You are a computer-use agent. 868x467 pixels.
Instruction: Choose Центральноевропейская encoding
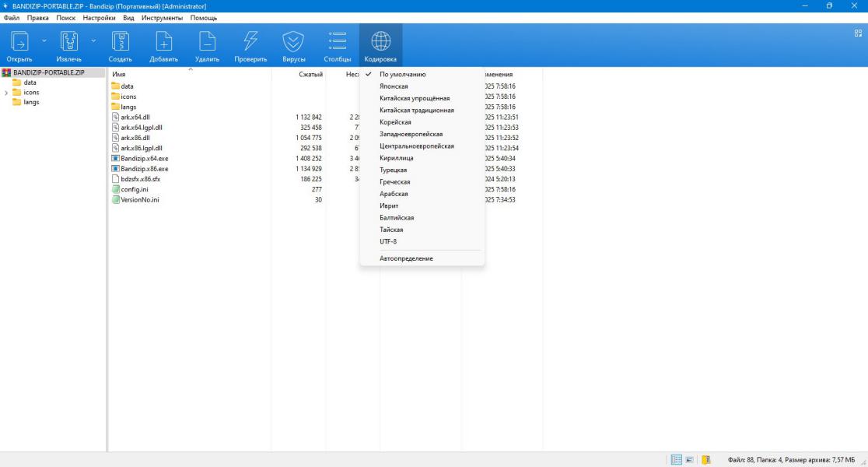point(422,146)
